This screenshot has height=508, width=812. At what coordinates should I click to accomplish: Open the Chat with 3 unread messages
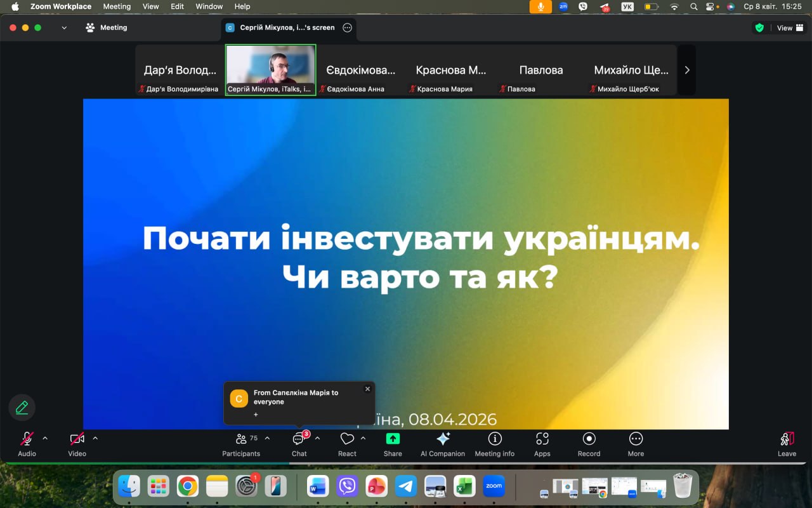299,439
